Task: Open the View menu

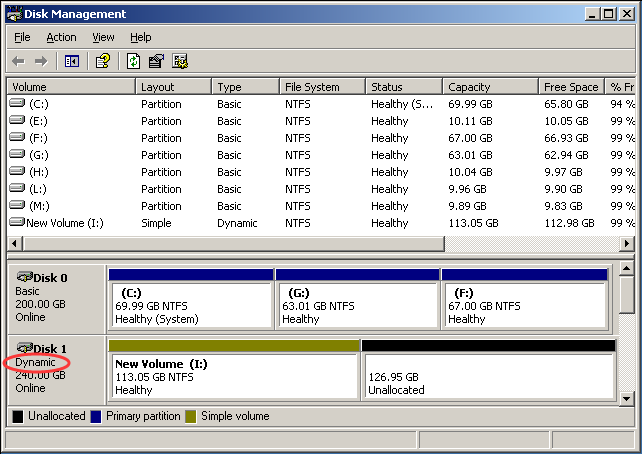Action: click(x=103, y=37)
